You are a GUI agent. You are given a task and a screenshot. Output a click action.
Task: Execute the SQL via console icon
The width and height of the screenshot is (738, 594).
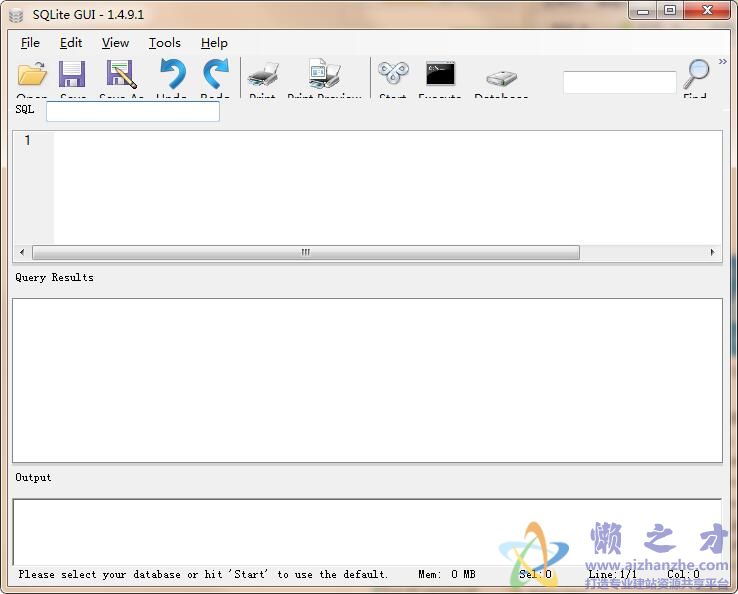(440, 74)
